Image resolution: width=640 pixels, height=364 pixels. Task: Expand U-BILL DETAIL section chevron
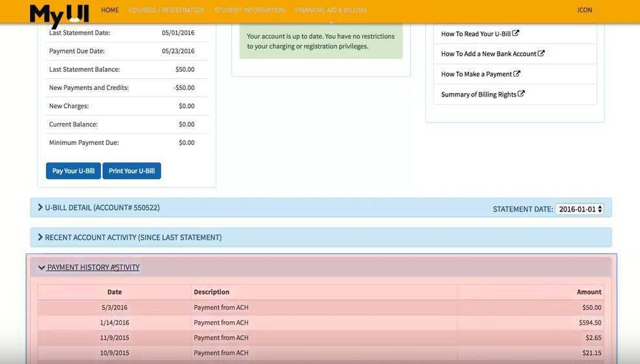[x=40, y=207]
